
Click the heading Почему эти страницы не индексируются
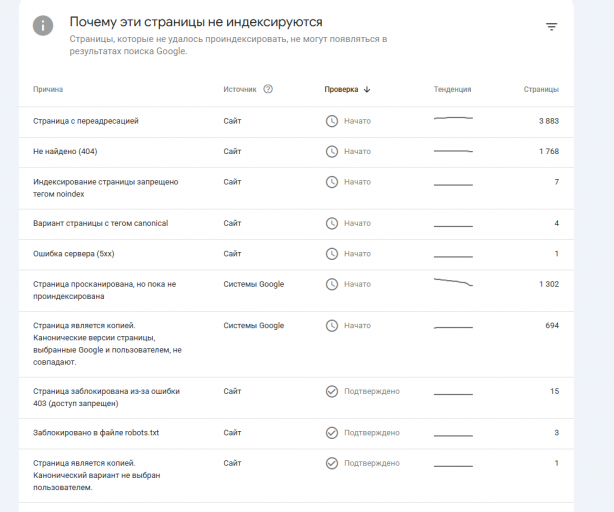click(196, 22)
